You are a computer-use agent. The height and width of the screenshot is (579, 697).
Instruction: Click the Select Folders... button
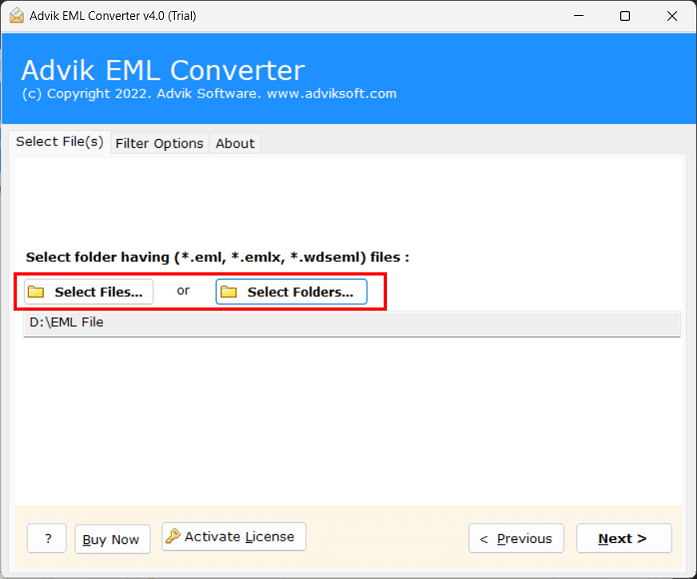coord(292,292)
